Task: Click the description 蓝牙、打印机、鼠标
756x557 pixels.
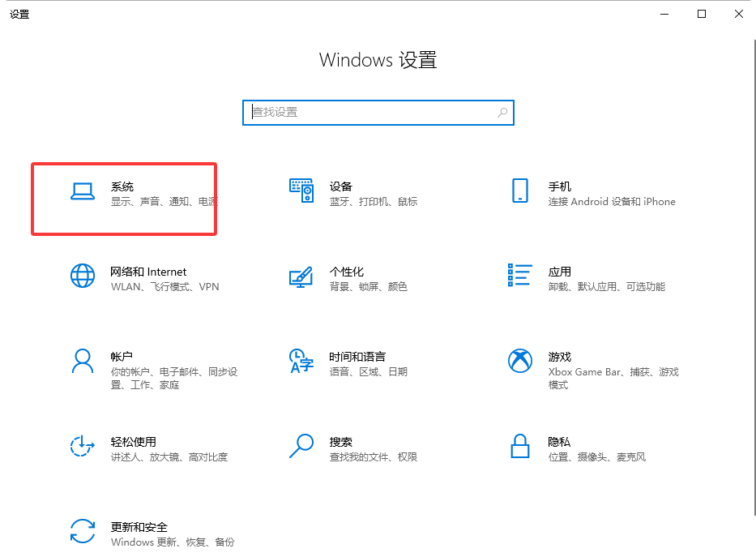Action: pos(374,202)
